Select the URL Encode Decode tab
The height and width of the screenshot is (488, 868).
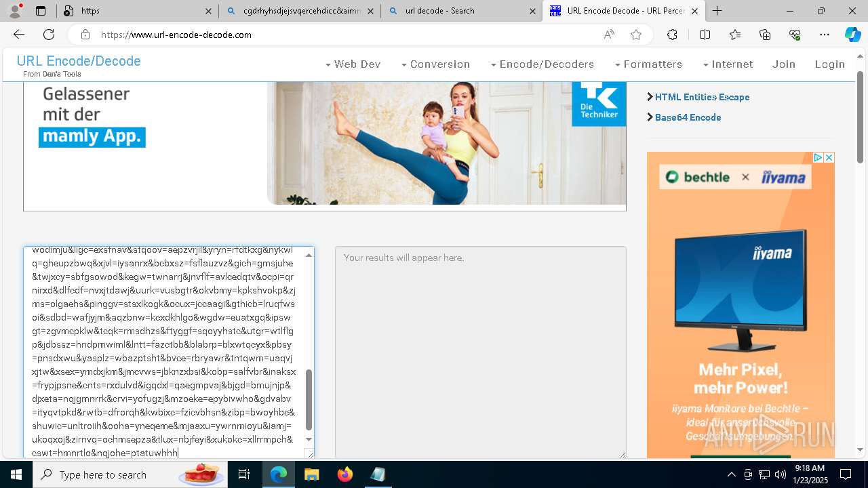[624, 11]
